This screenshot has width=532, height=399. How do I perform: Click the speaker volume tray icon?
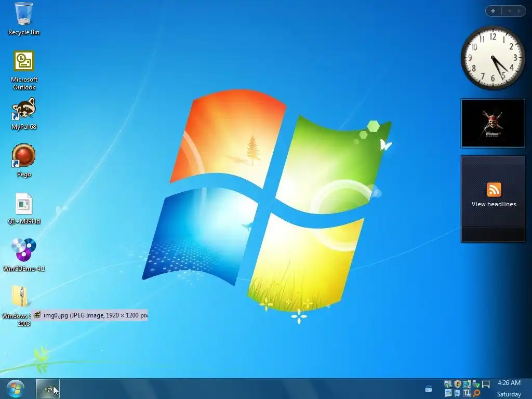(x=457, y=393)
